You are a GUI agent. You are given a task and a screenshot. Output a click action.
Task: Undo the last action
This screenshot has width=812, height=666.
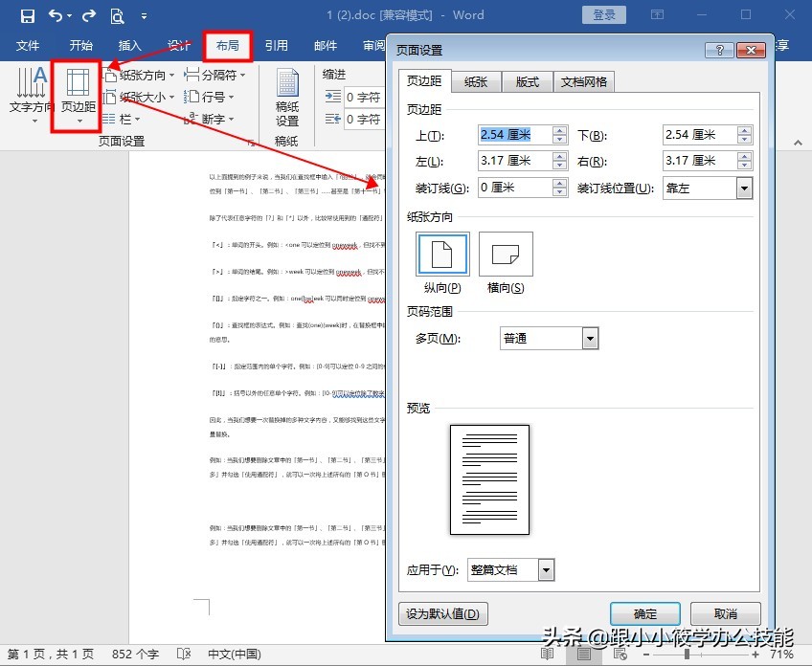[56, 15]
